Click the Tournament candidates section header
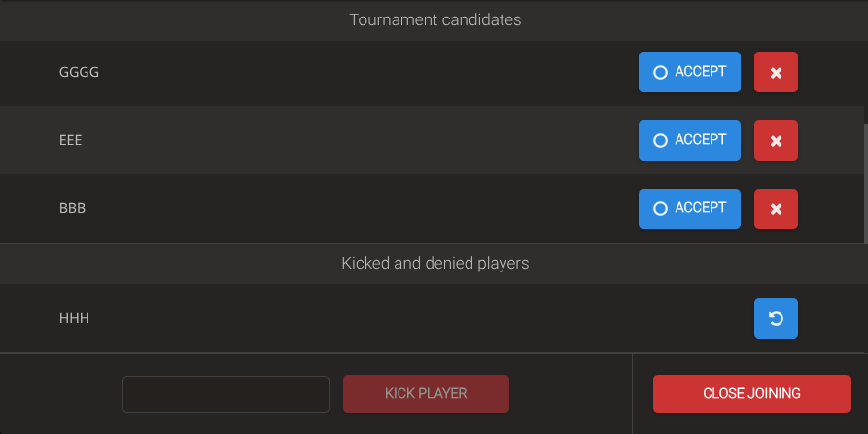Image resolution: width=868 pixels, height=434 pixels. click(x=434, y=19)
